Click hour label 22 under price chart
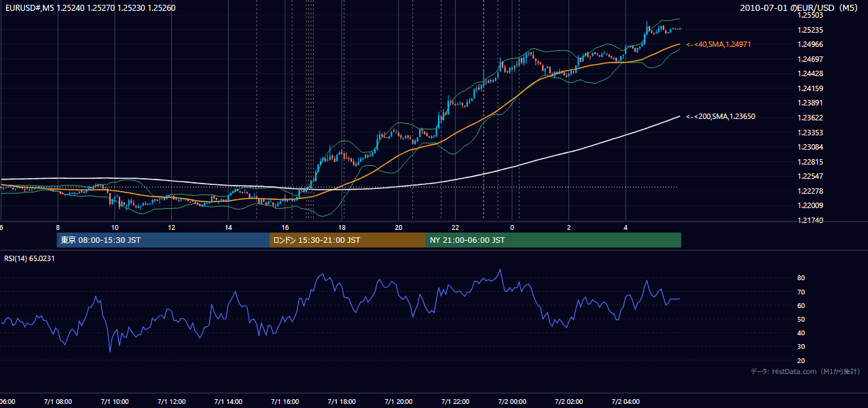The height and width of the screenshot is (408, 868). point(456,227)
